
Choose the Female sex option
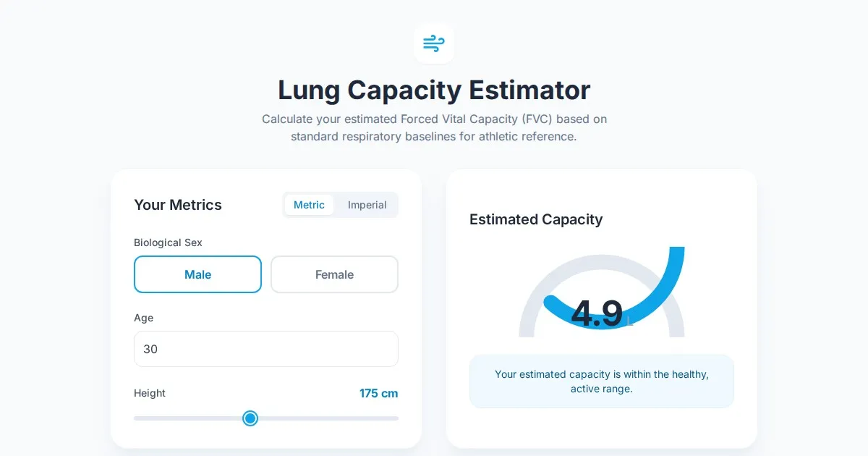(x=334, y=274)
